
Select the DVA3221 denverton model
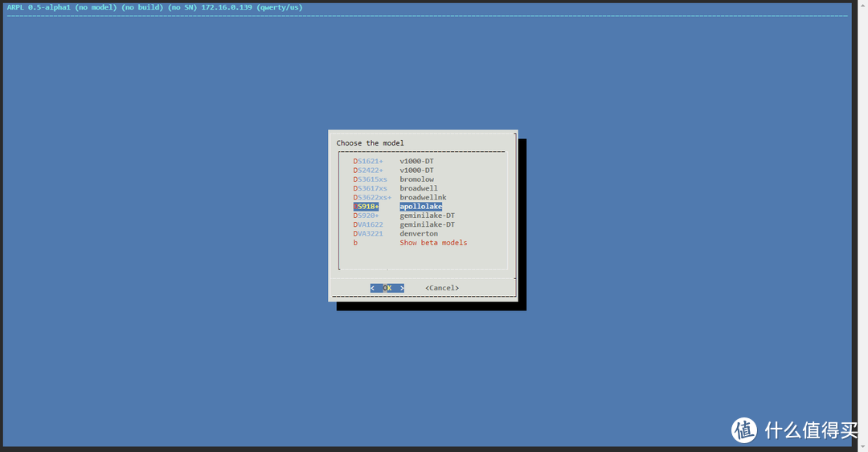pyautogui.click(x=395, y=233)
